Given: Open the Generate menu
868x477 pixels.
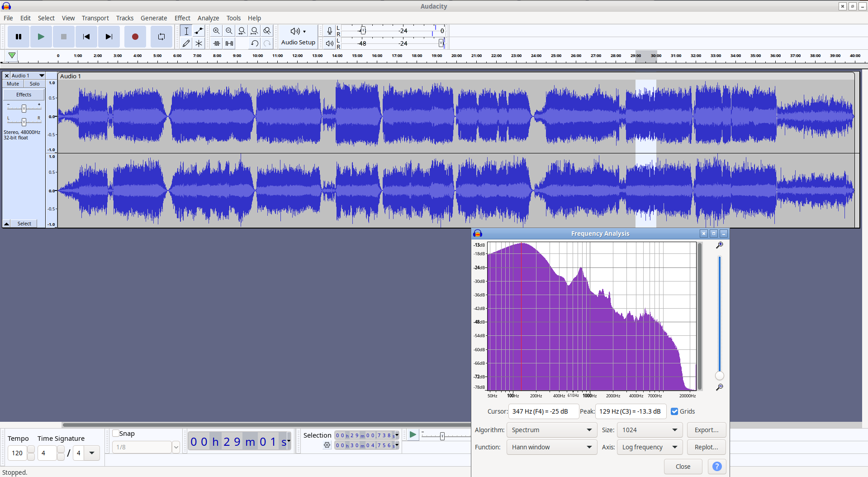Looking at the screenshot, I should [154, 18].
